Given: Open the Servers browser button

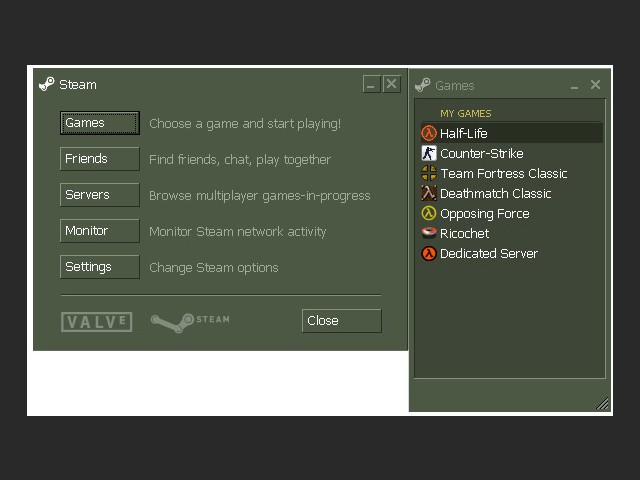Looking at the screenshot, I should click(100, 195).
